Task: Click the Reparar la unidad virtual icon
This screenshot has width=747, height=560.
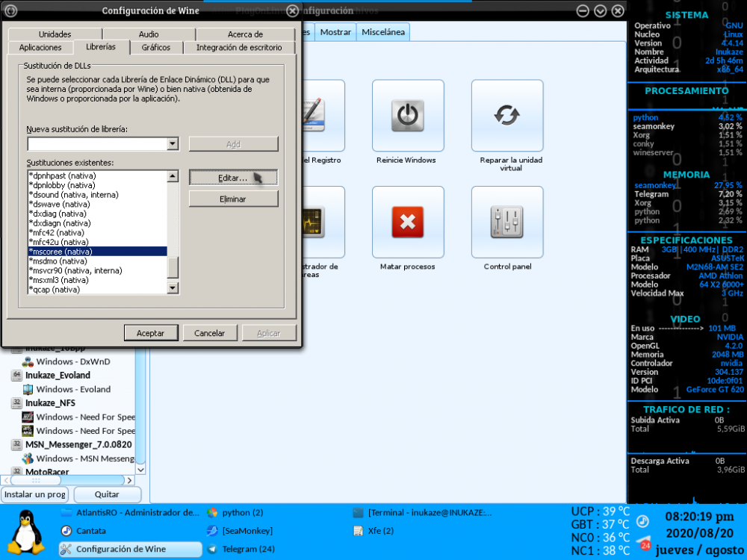Action: [506, 116]
